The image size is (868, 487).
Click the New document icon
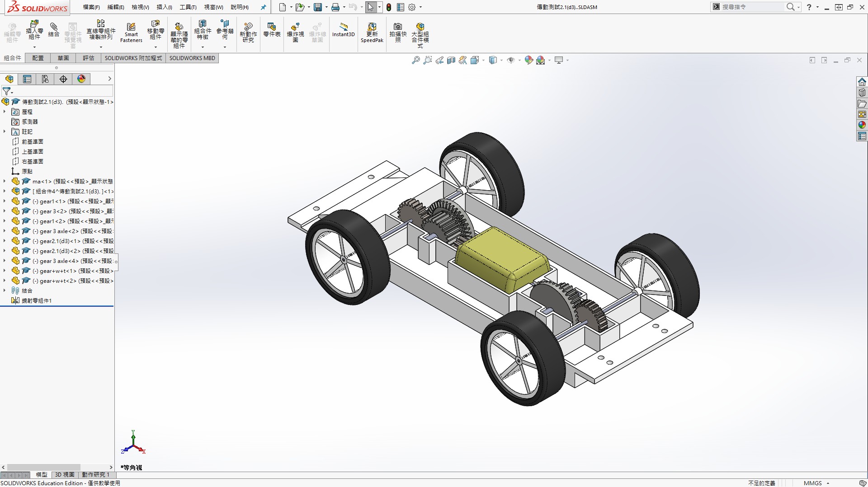[x=283, y=7]
